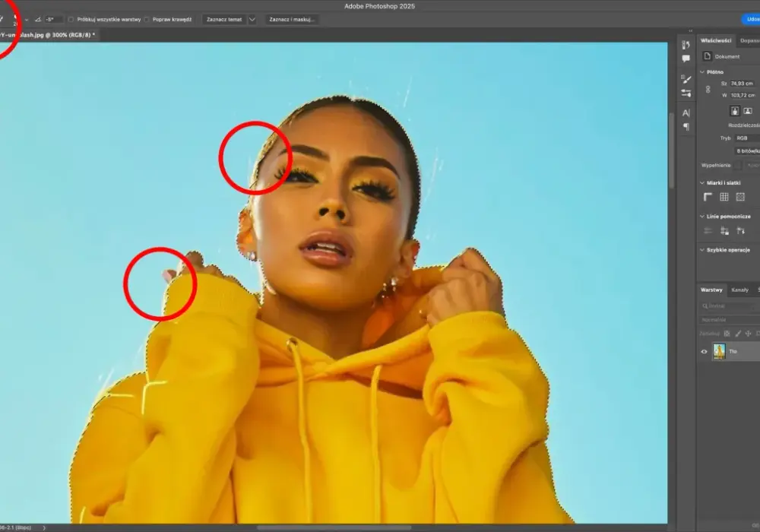Click the layer search field in Warstwy
760x532 pixels.
click(730, 306)
